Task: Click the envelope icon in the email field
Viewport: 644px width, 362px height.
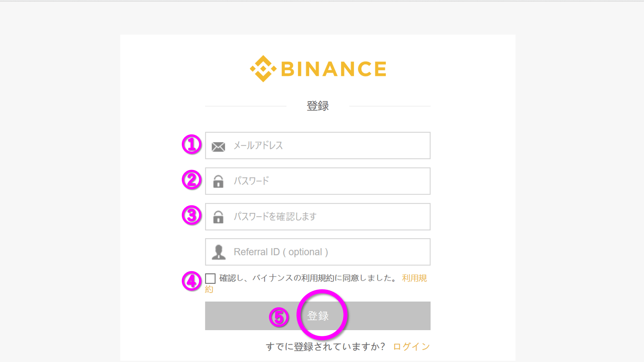Action: (x=218, y=146)
